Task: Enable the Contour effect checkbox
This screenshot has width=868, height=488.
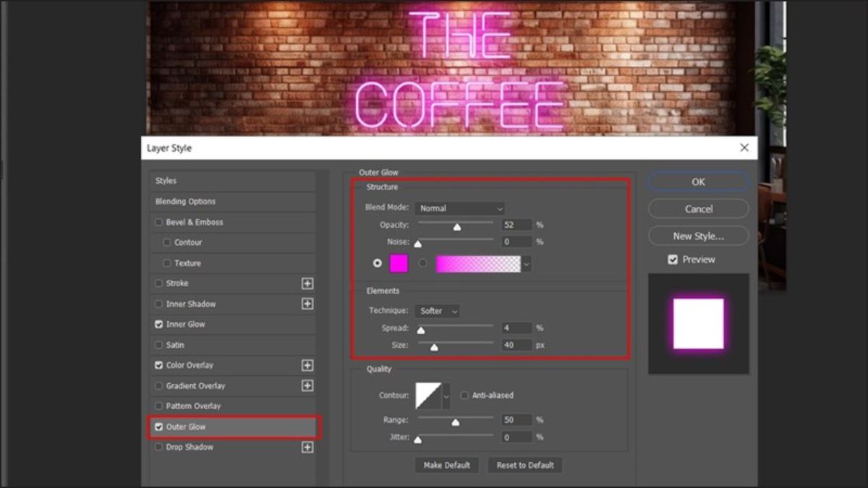Action: (x=167, y=242)
